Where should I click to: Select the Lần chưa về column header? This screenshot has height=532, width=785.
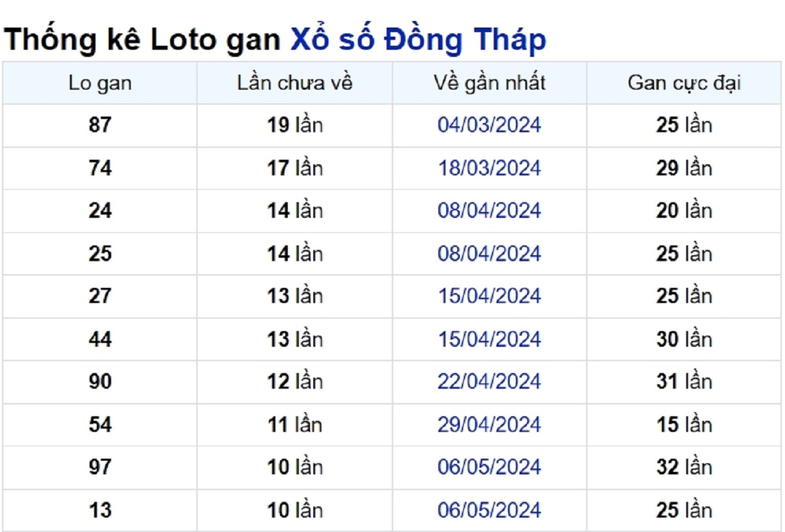[294, 83]
